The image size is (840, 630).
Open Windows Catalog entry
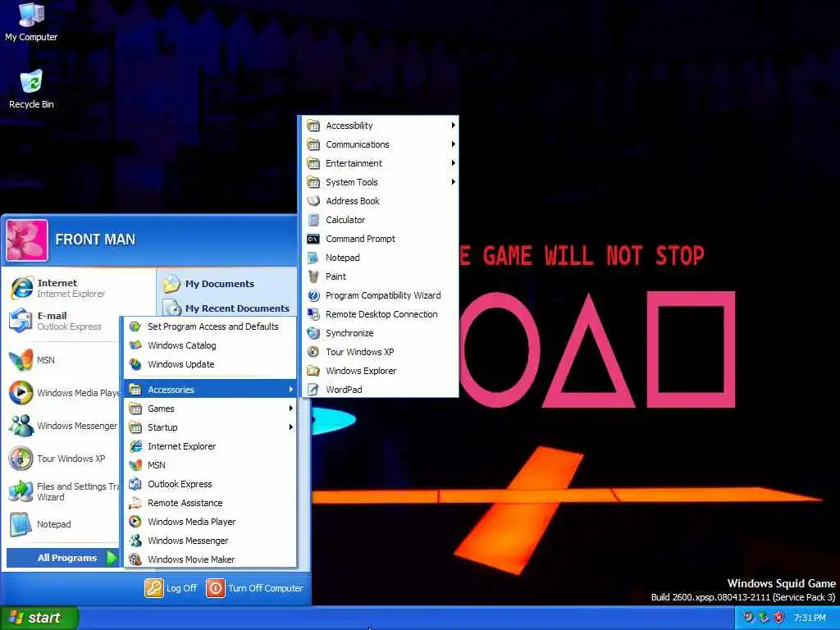(211, 345)
